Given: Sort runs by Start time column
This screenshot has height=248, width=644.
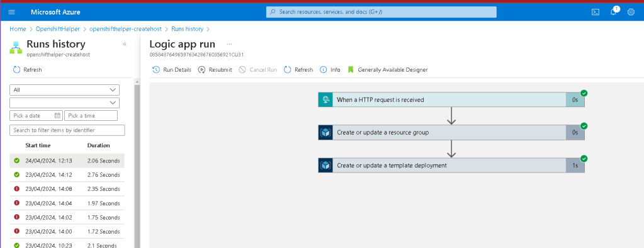Looking at the screenshot, I should (38, 145).
